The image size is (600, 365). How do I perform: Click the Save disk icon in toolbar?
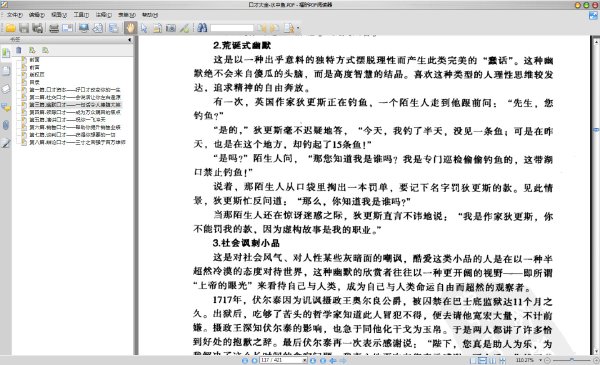click(24, 28)
